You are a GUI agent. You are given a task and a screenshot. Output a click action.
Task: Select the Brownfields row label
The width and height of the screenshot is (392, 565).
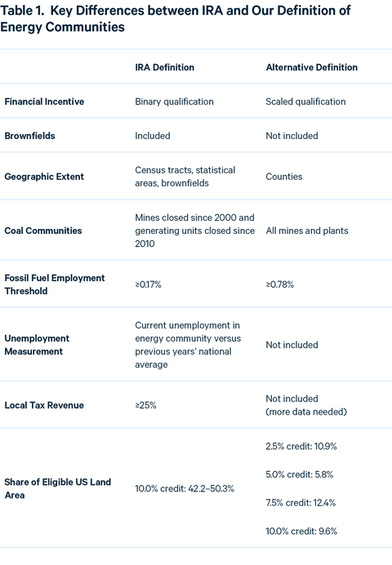[x=30, y=136]
